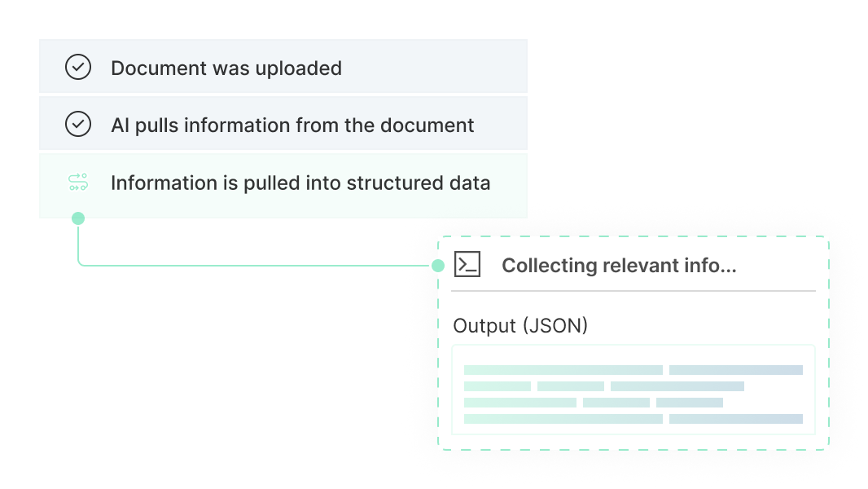The width and height of the screenshot is (868, 489).
Task: Click the green dot below the structured data row
Action: [x=78, y=218]
